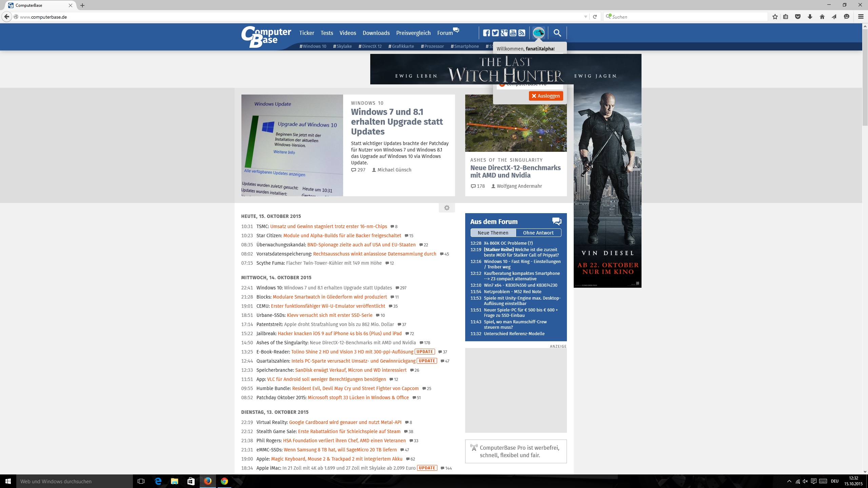Image resolution: width=868 pixels, height=488 pixels.
Task: Click the YouTube icon in header
Action: coord(513,33)
